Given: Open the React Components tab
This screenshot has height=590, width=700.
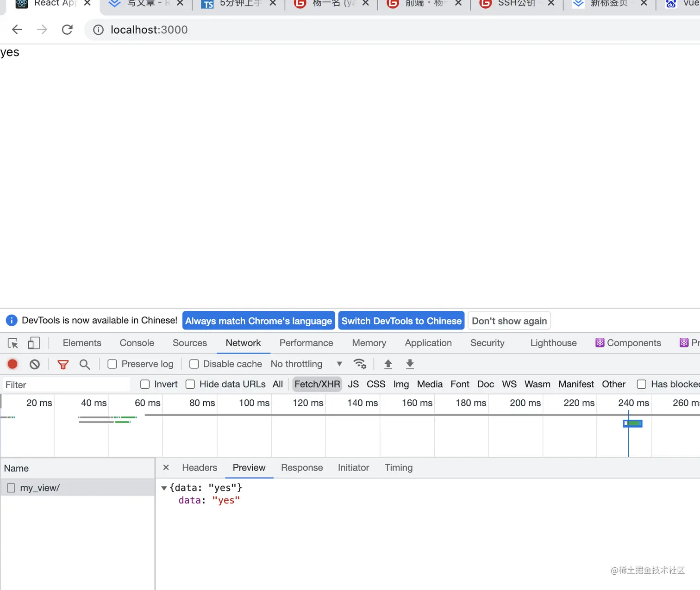Looking at the screenshot, I should click(x=628, y=343).
